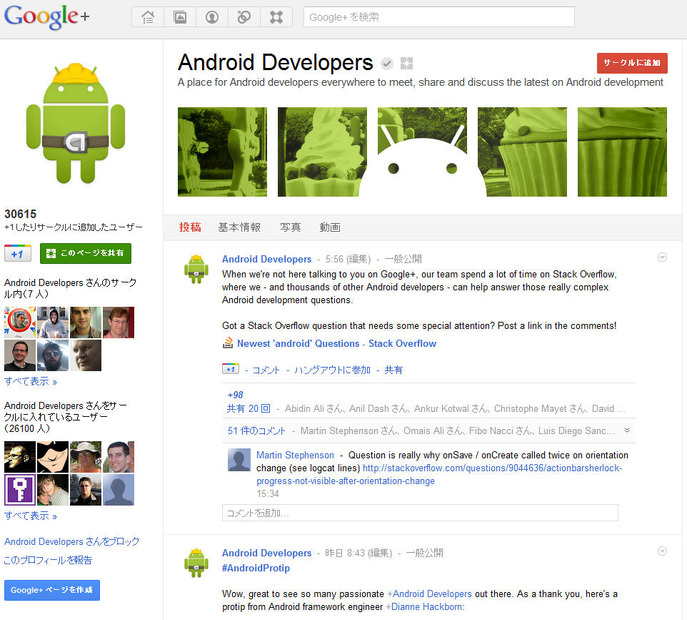Click the last cupcake close-up thumbnail
Screen dimensions: 687x620
pyautogui.click(x=622, y=152)
